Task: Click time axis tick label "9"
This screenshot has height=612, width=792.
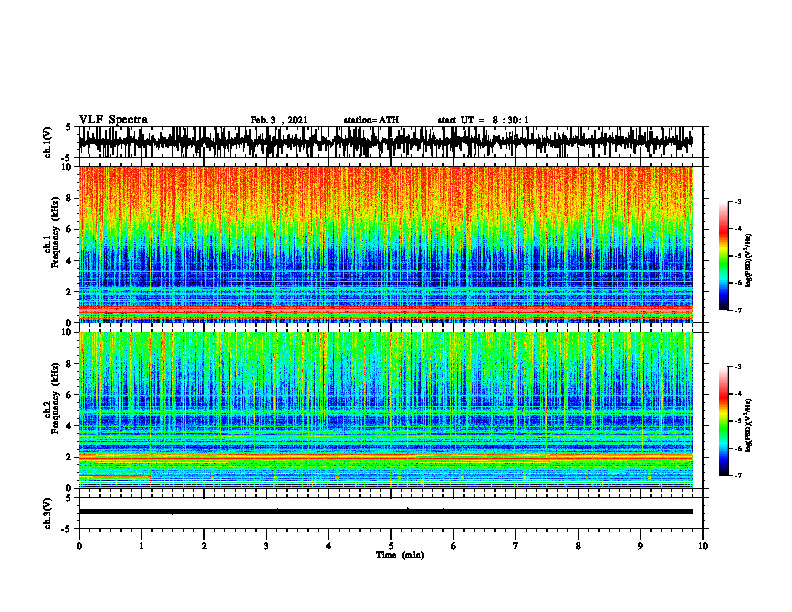Action: (640, 546)
